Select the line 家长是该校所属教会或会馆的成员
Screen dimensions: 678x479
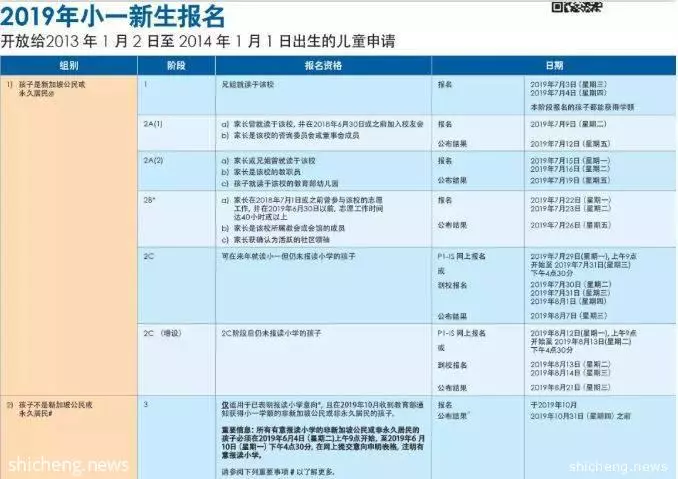(x=283, y=228)
